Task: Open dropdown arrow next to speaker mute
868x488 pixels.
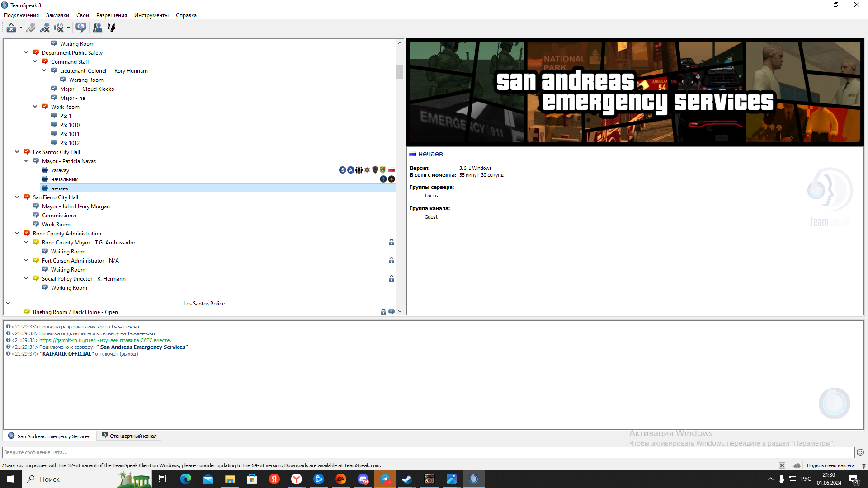Action: [68, 28]
